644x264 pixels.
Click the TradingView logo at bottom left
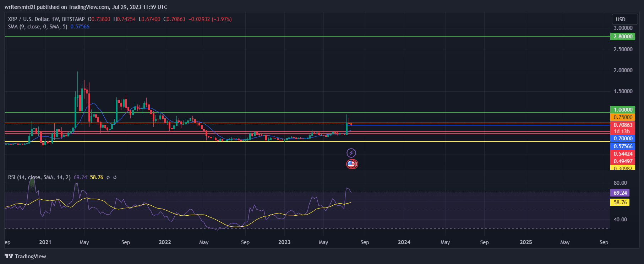click(25, 256)
